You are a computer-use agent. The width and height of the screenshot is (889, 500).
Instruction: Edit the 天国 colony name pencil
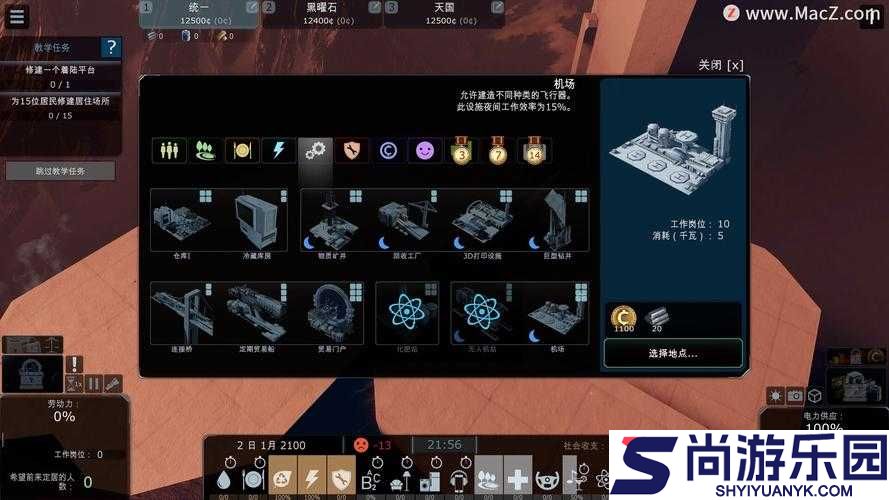[497, 7]
